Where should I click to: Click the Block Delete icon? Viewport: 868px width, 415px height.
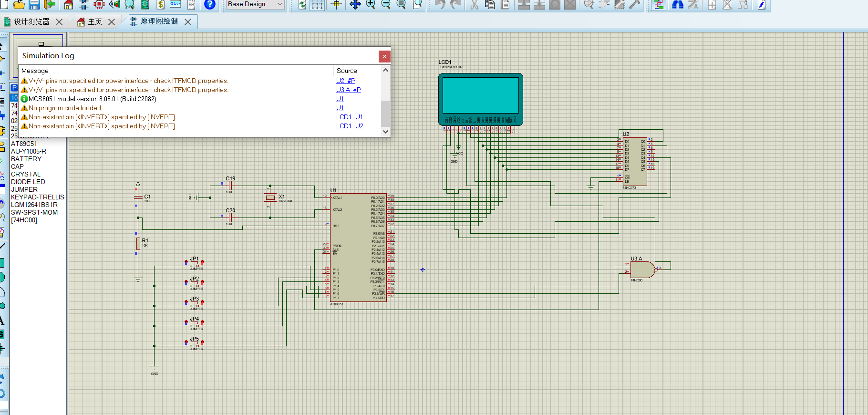click(570, 5)
